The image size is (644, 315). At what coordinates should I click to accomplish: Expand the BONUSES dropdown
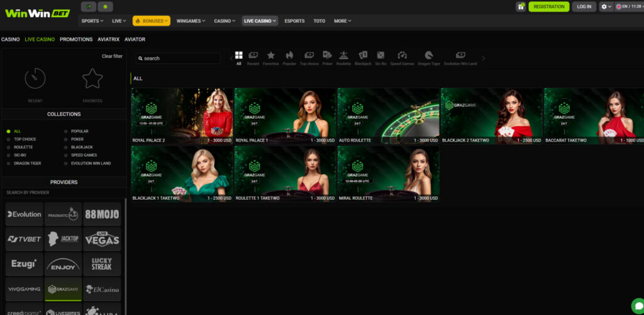click(151, 21)
